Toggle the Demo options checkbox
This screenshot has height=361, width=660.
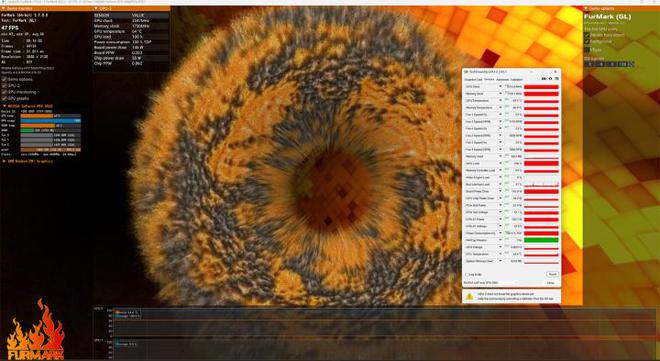click(x=4, y=79)
